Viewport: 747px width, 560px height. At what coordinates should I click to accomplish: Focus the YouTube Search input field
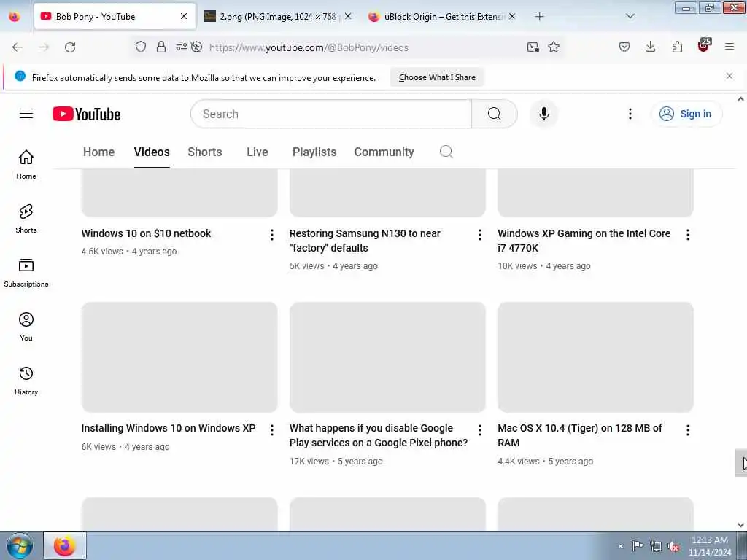click(331, 114)
